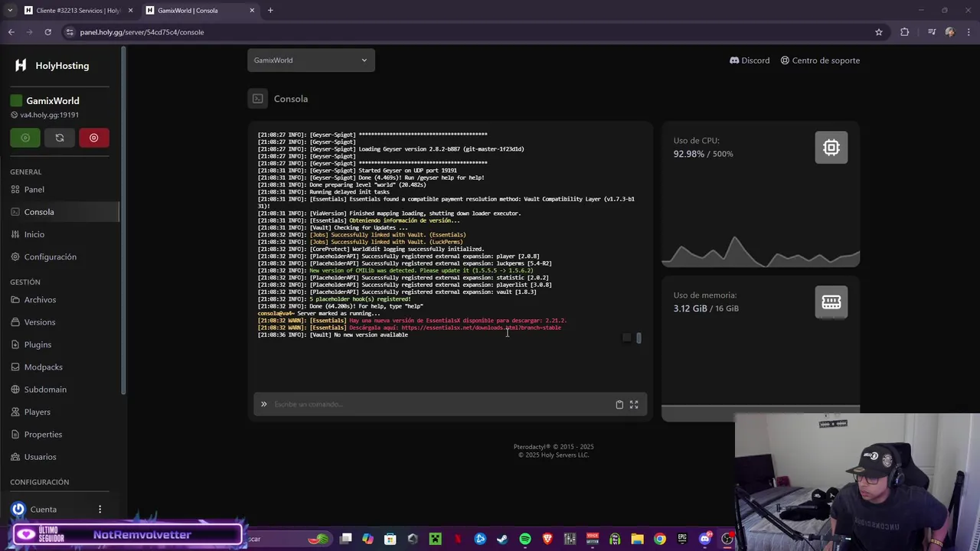The height and width of the screenshot is (551, 980).
Task: Close the GamixWorld | Consola tab
Action: coord(252,10)
